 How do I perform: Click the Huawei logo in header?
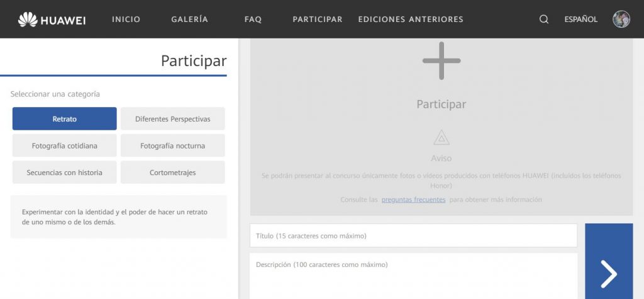click(x=52, y=20)
